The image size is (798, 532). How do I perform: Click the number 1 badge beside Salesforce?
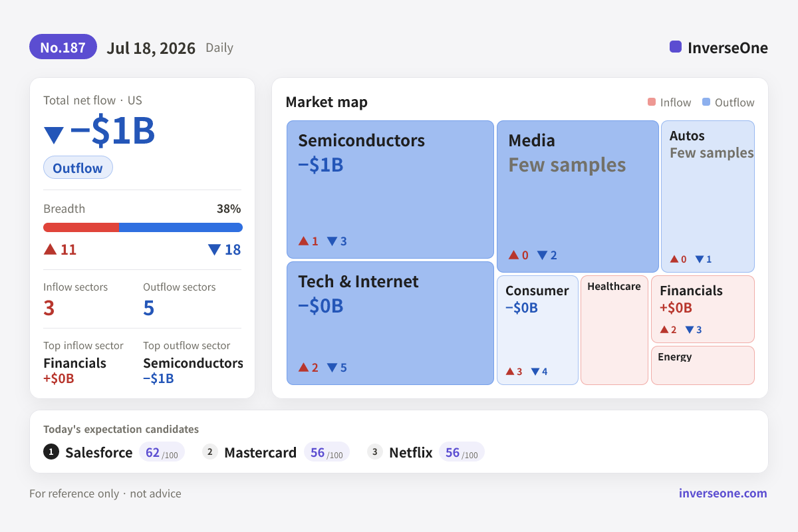pos(51,452)
